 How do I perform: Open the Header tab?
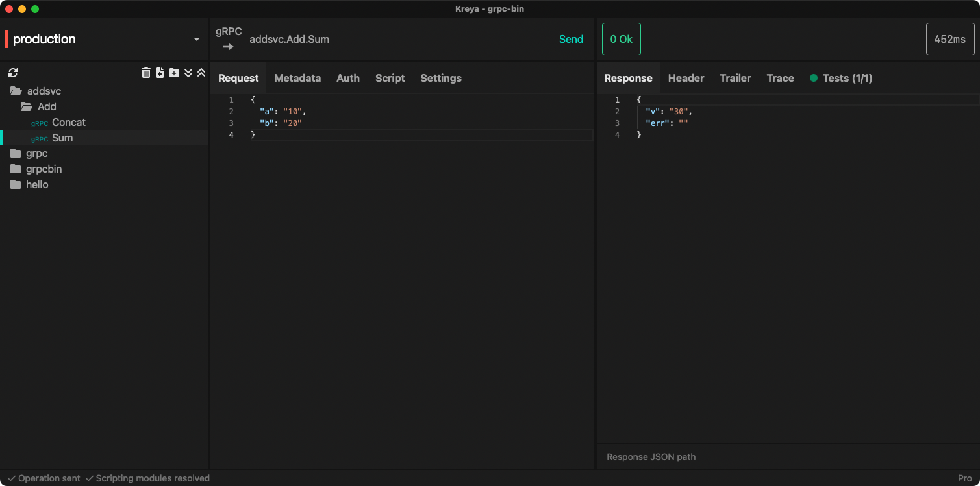pos(686,78)
